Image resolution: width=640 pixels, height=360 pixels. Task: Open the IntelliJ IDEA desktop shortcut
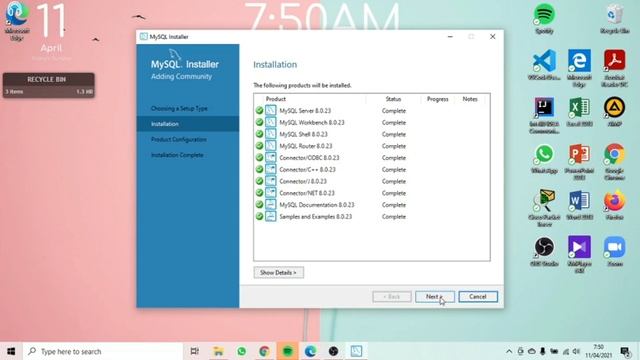click(x=544, y=116)
